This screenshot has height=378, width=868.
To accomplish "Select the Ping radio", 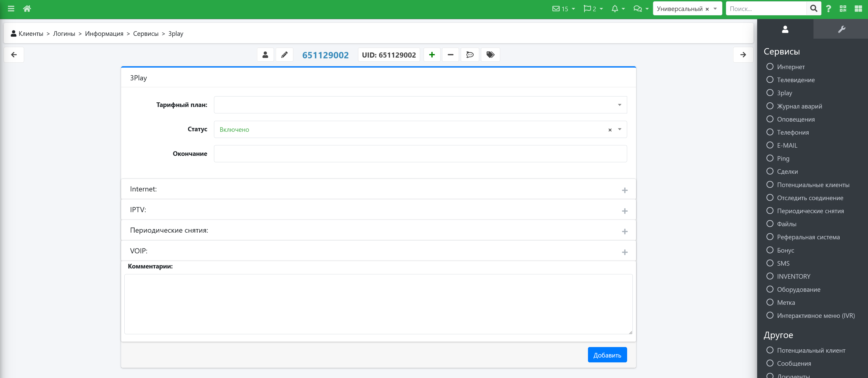I will click(770, 158).
